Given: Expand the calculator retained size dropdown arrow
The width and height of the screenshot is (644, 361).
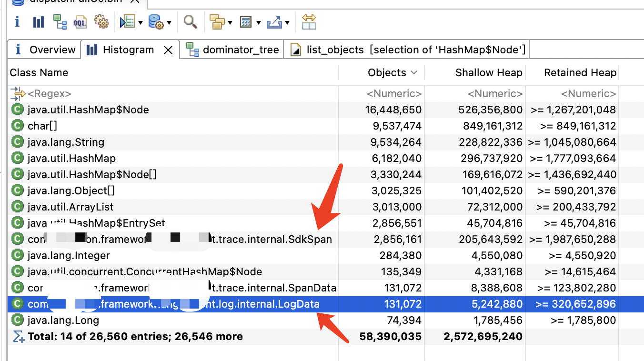Looking at the screenshot, I should (x=259, y=22).
